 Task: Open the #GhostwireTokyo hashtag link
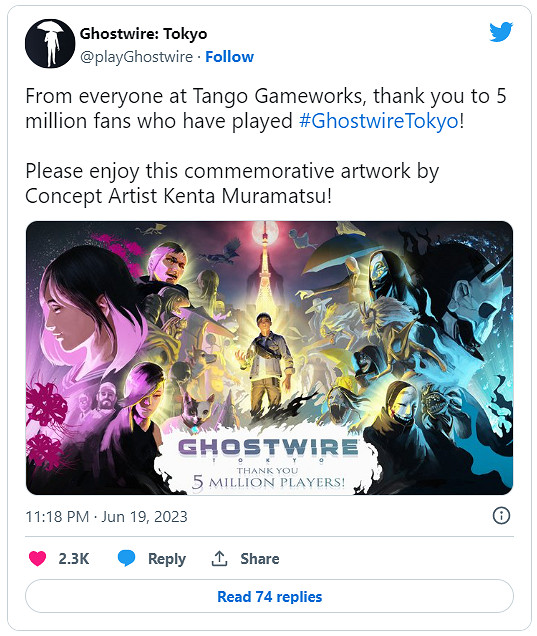pyautogui.click(x=379, y=121)
